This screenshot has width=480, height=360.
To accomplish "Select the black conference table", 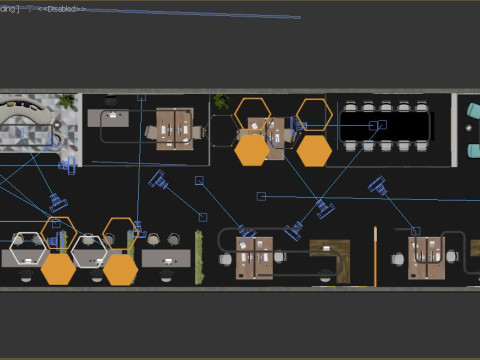I will point(385,126).
